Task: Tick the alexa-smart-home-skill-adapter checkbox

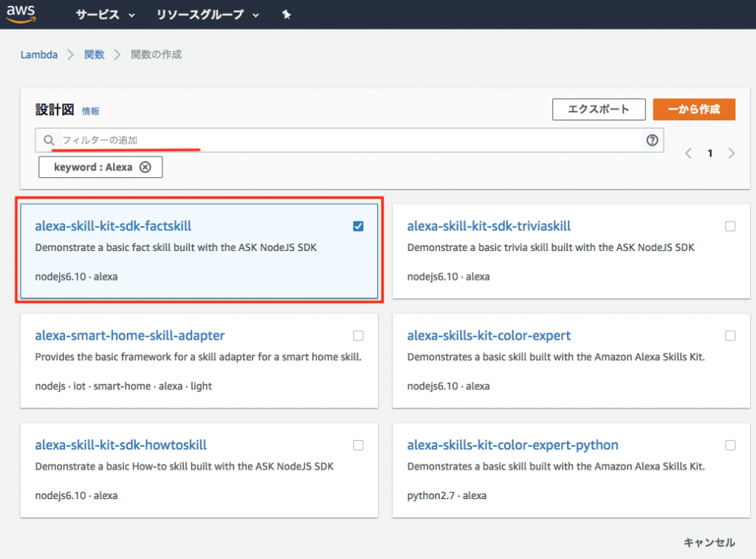Action: click(x=358, y=336)
